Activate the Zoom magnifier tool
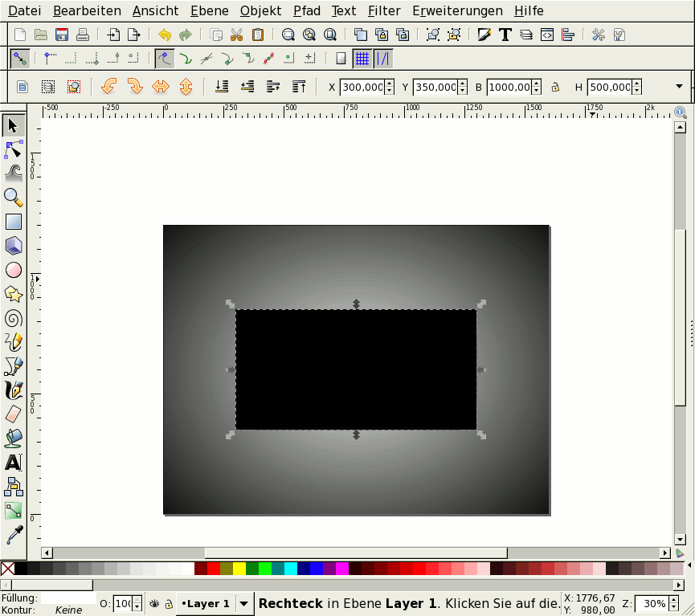This screenshot has width=695, height=616. (x=14, y=197)
